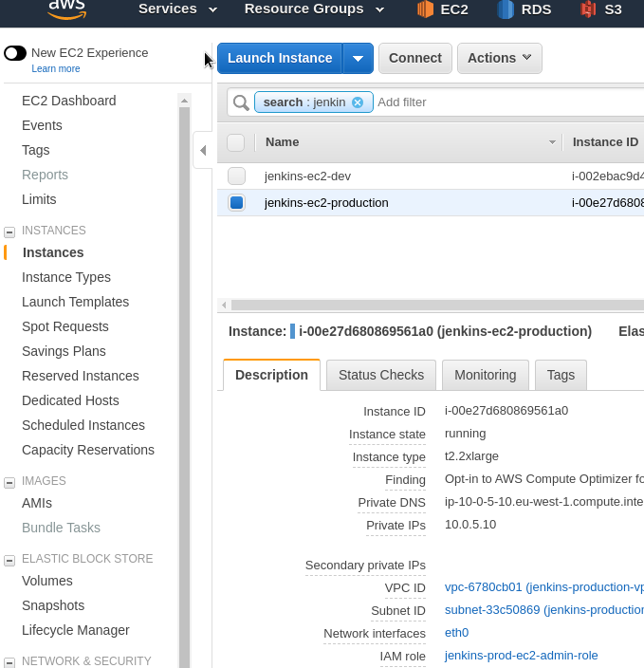This screenshot has height=668, width=644.
Task: Open the eth0 network interface link
Action: tap(456, 633)
